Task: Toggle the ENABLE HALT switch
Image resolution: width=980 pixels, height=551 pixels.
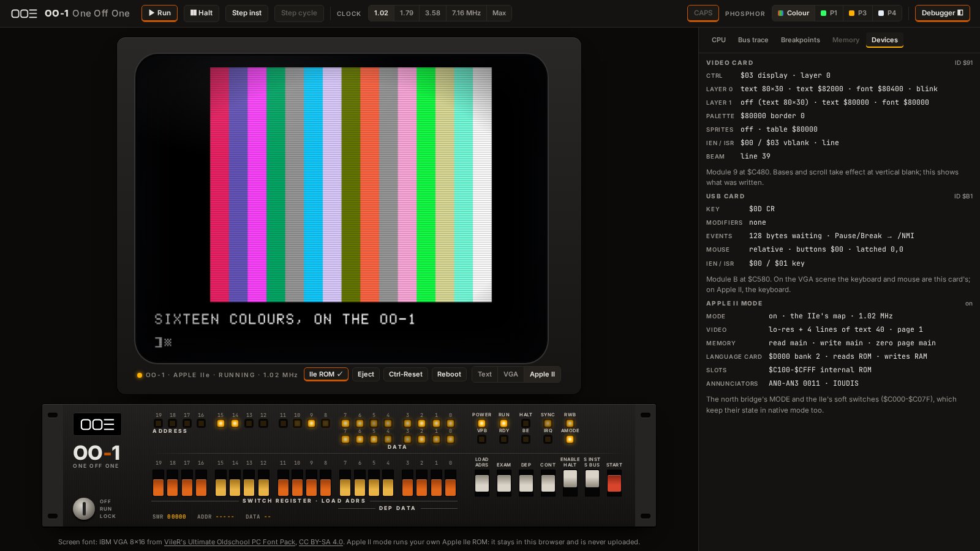Action: click(x=570, y=483)
